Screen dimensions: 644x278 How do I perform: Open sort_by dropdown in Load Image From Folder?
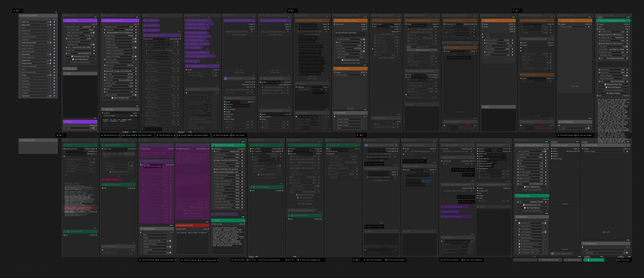pos(350,45)
